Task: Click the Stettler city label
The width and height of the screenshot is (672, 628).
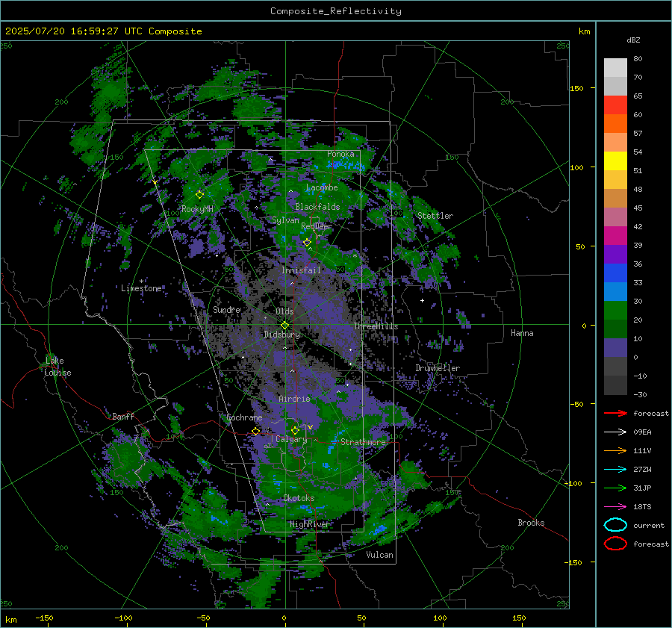Action: pos(435,216)
